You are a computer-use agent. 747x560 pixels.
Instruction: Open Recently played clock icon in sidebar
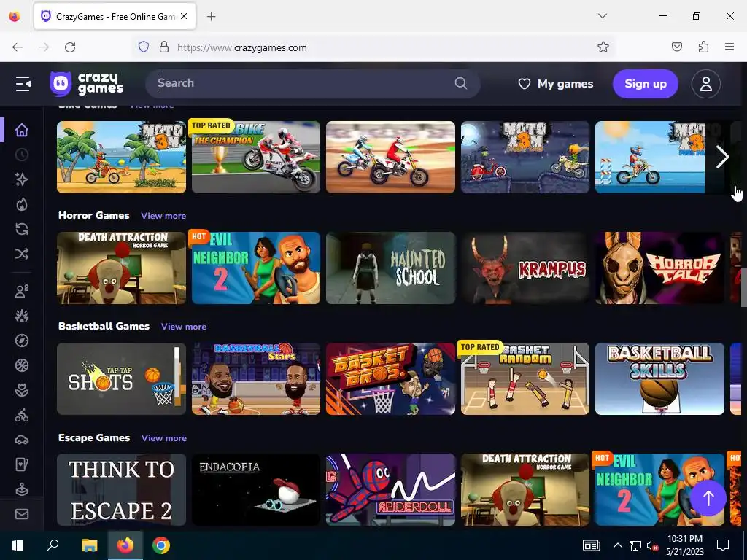21,155
